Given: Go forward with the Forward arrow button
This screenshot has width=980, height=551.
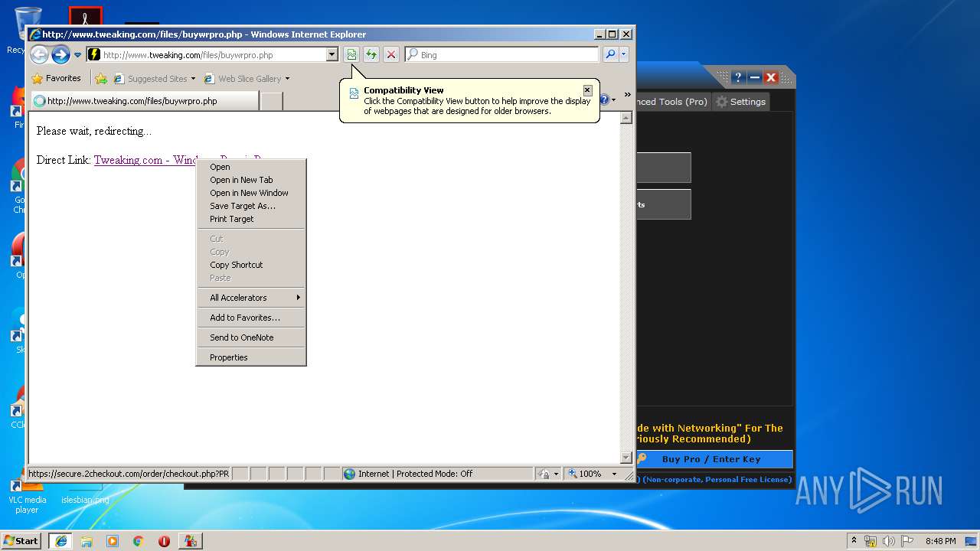Looking at the screenshot, I should [x=60, y=54].
